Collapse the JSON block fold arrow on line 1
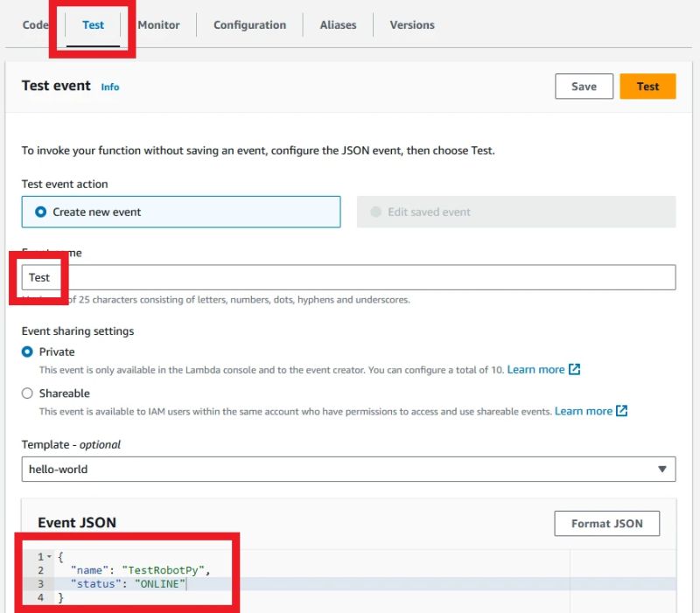Image resolution: width=700 pixels, height=613 pixels. (50, 557)
